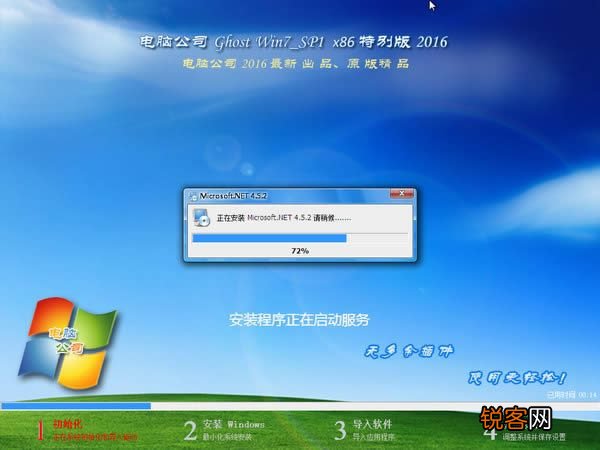
Task: Click the installer disc icon in the dialog
Action: coord(202,218)
